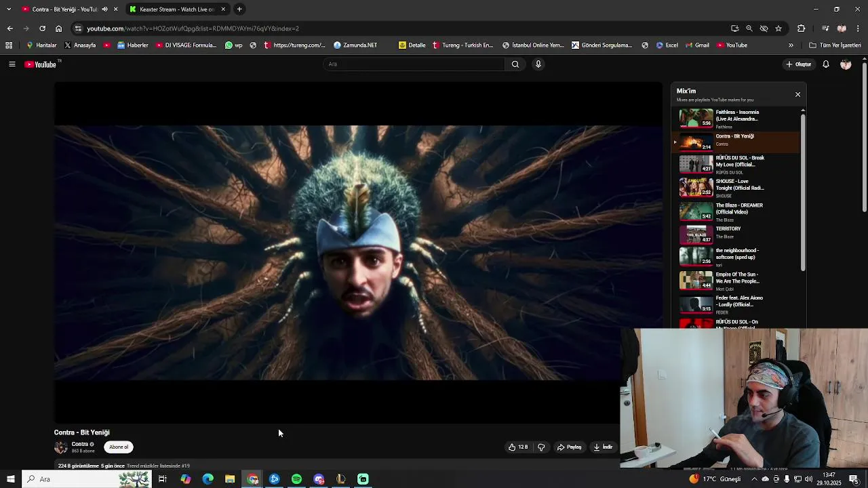Click the YouTube search input field

point(414,64)
